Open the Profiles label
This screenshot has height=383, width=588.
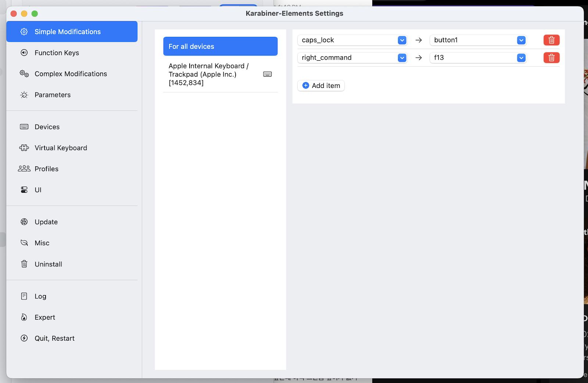point(46,169)
